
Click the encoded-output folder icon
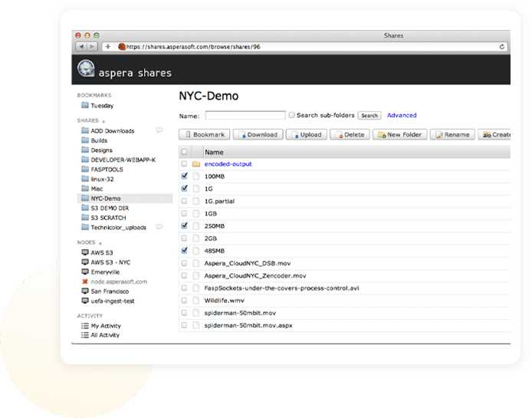click(196, 164)
